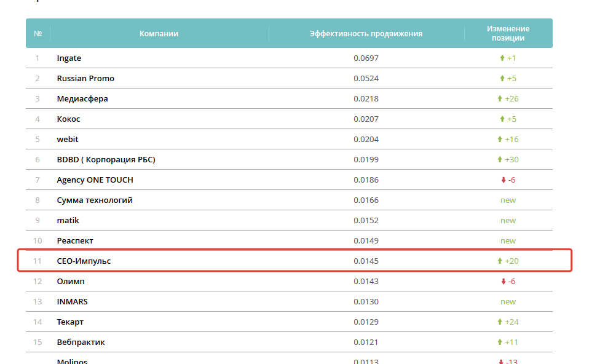Click green up arrow in Вебпрактик row
Viewport: 608px width, 364px height.
tap(499, 342)
